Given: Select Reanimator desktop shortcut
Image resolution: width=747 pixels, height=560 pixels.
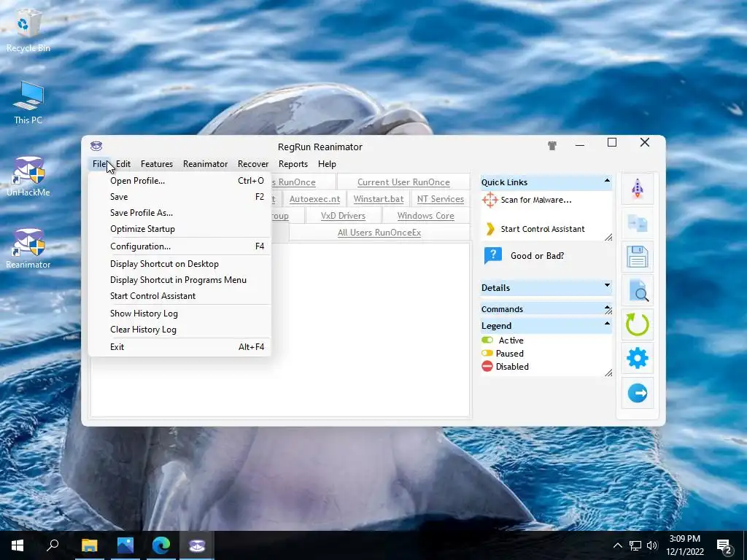Looking at the screenshot, I should click(28, 249).
